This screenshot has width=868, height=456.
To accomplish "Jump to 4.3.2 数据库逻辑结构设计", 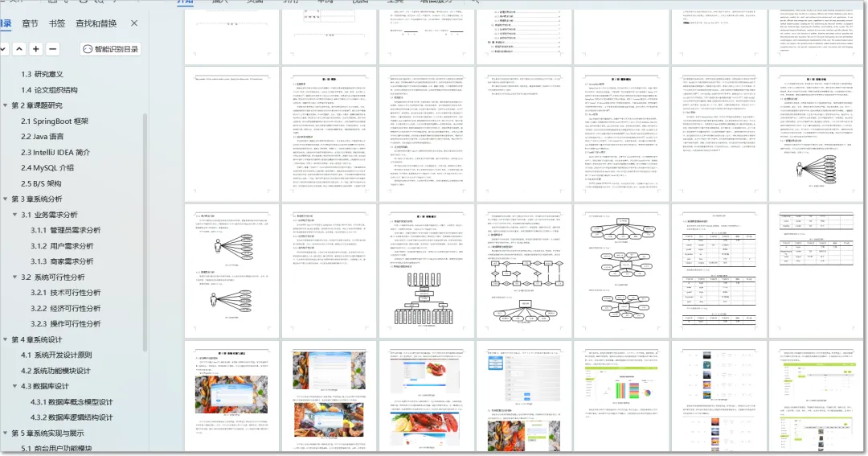I will (72, 417).
